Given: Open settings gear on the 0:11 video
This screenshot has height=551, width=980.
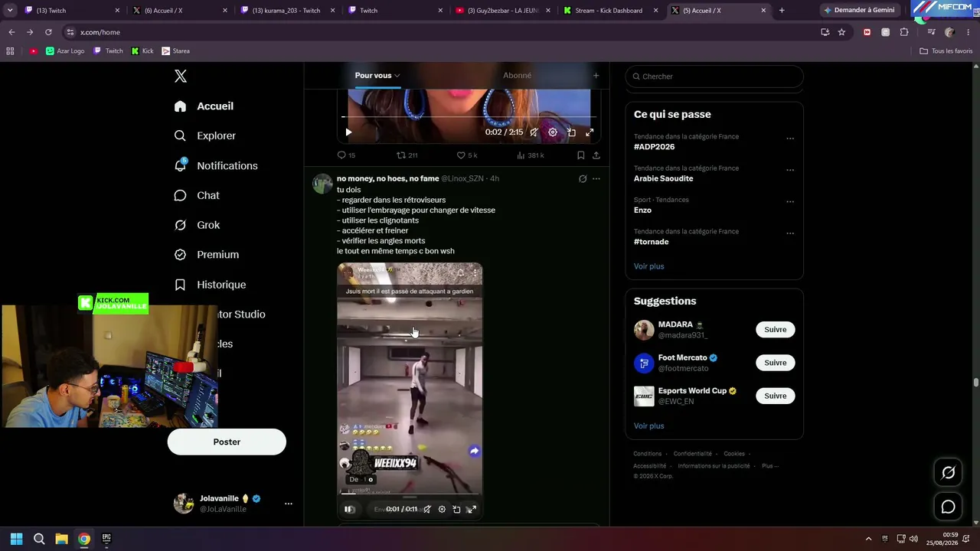Looking at the screenshot, I should pos(442,510).
